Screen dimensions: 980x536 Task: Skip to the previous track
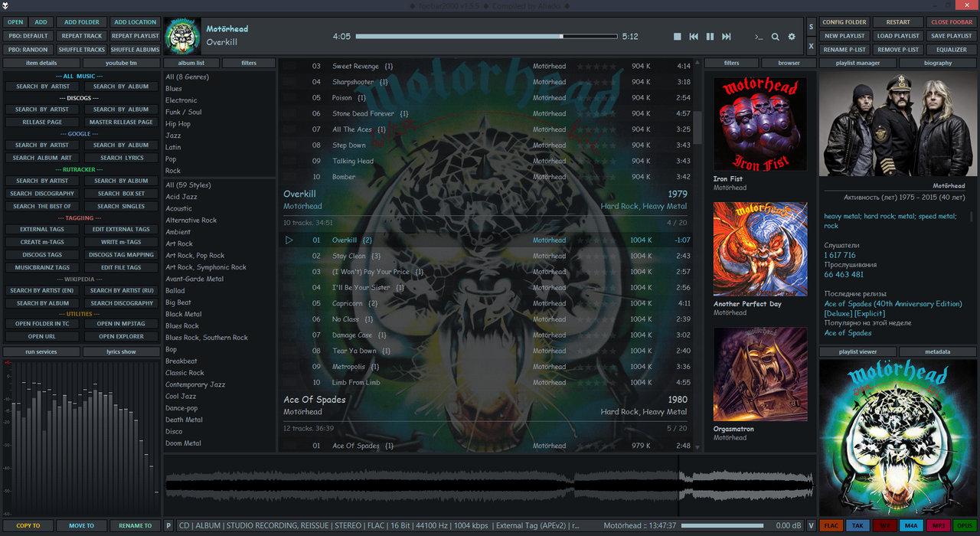[694, 37]
